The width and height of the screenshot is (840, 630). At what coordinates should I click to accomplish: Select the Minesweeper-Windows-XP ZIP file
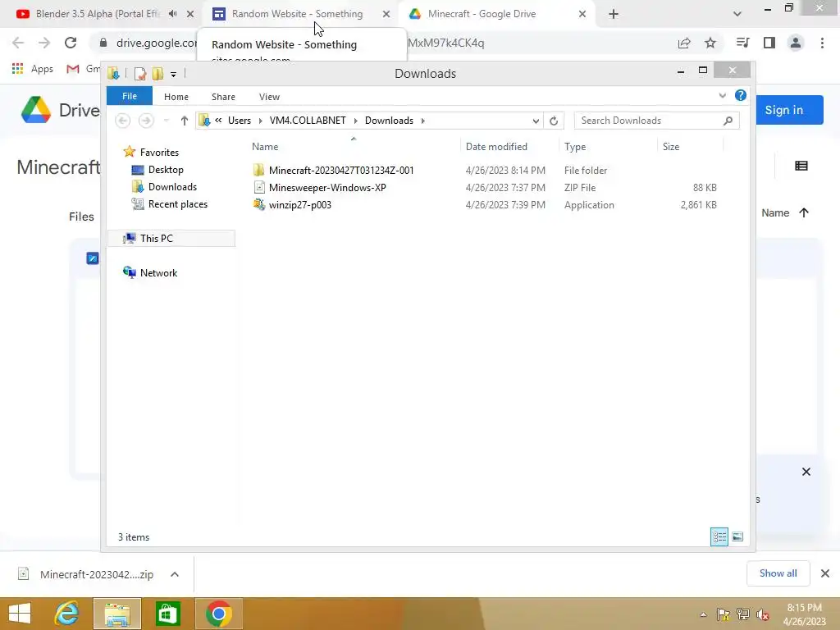coord(327,188)
